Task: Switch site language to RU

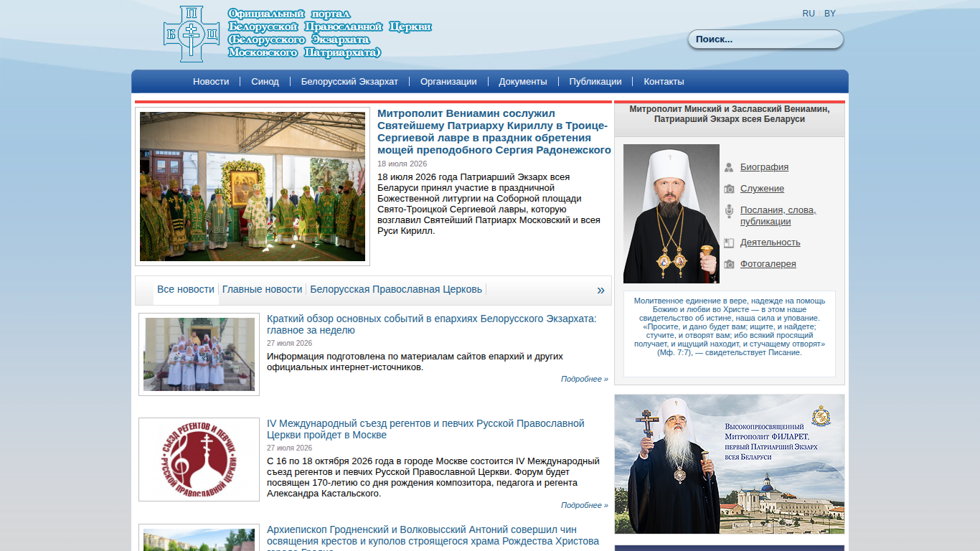Action: (x=809, y=14)
